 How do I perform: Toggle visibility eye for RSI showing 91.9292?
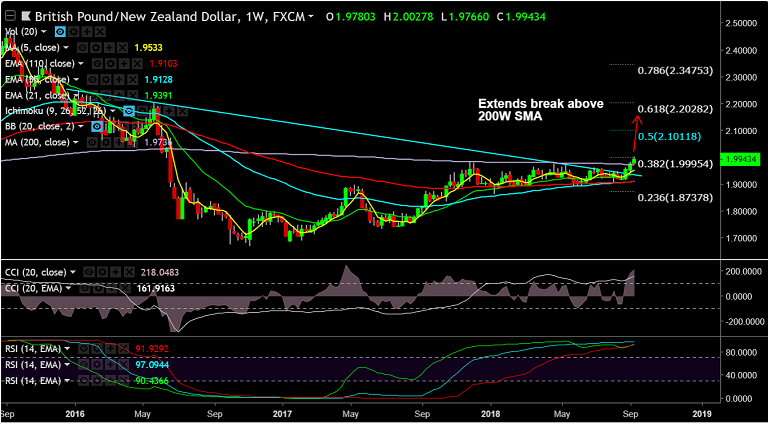tap(83, 349)
